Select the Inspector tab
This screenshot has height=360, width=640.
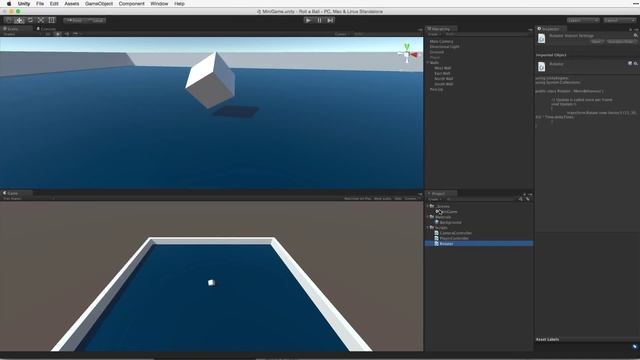click(x=551, y=29)
